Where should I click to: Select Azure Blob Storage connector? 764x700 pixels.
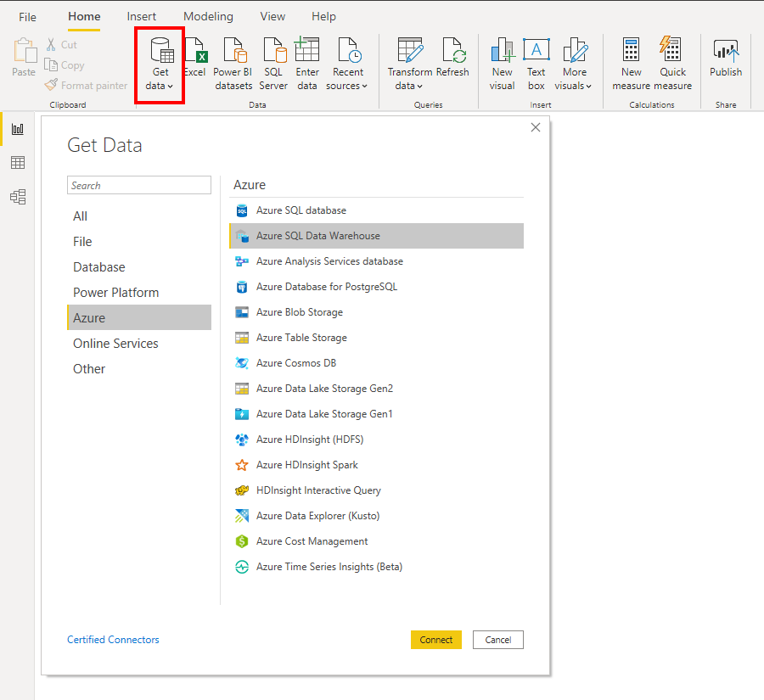point(376,312)
